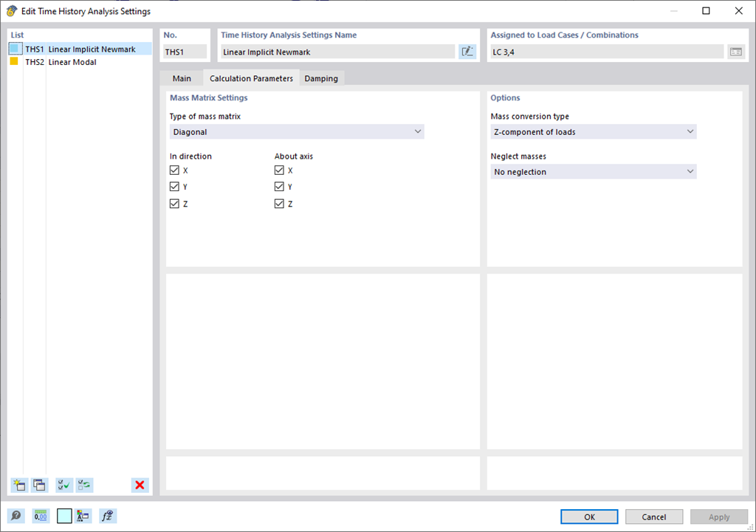Image resolution: width=756 pixels, height=532 pixels.
Task: Click the Apply button
Action: point(719,517)
